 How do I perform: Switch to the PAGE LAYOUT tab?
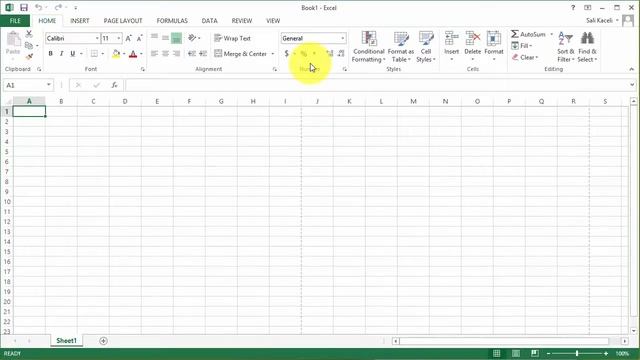tap(123, 21)
